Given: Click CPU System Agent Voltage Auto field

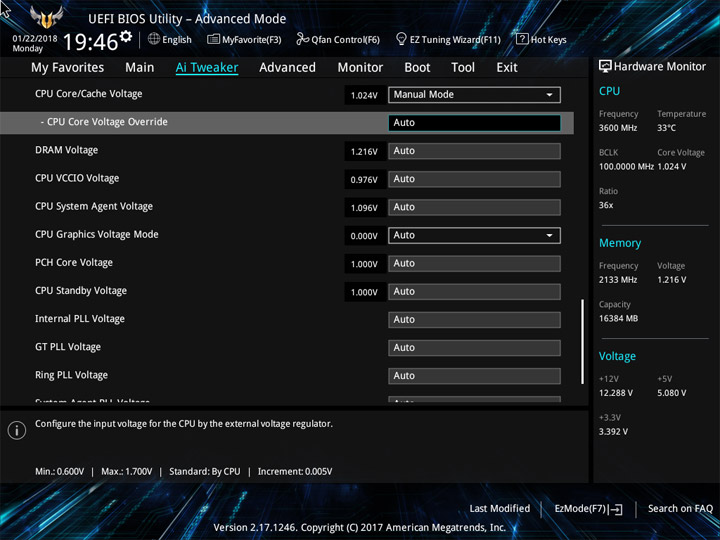Looking at the screenshot, I should coord(474,207).
